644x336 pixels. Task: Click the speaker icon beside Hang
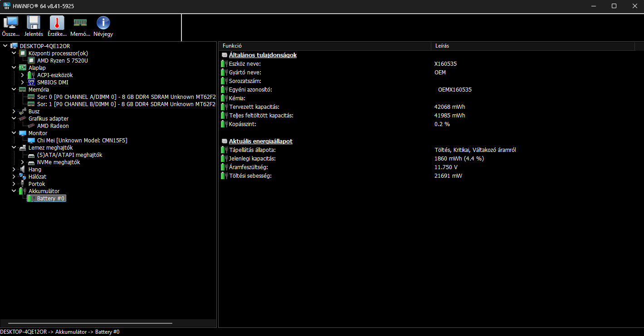point(23,169)
